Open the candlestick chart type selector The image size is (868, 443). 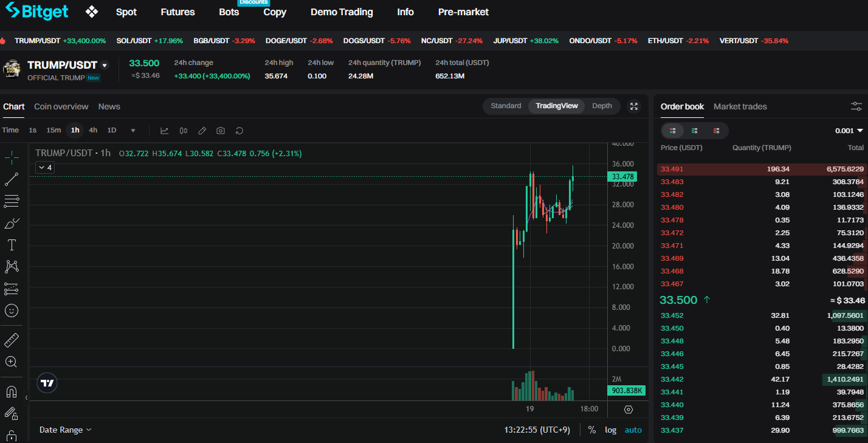pyautogui.click(x=184, y=131)
